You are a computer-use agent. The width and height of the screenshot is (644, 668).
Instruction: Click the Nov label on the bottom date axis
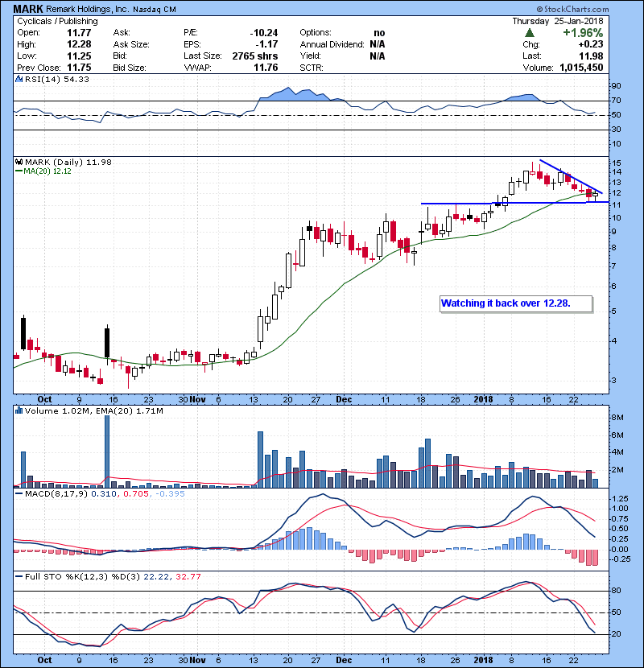coord(198,660)
